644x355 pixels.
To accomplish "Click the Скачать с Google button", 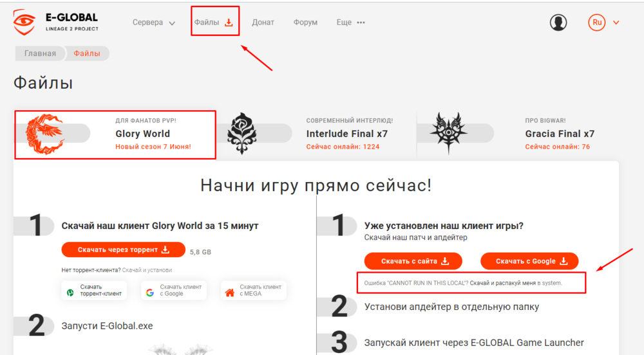I will (x=529, y=261).
